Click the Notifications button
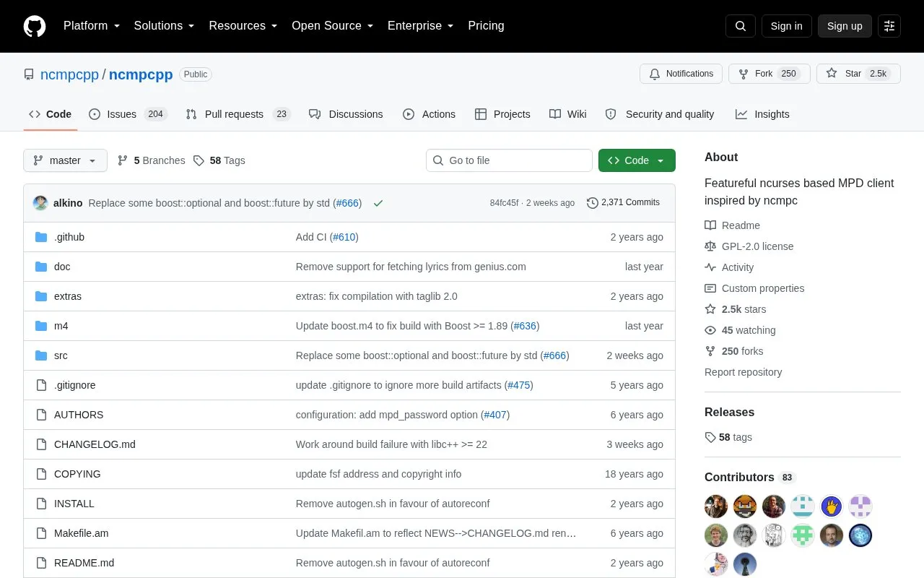Screen dimensions: 924x578 (681, 74)
